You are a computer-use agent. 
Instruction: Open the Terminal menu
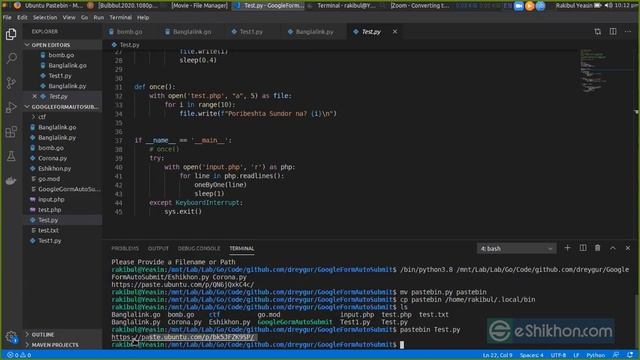(120, 18)
